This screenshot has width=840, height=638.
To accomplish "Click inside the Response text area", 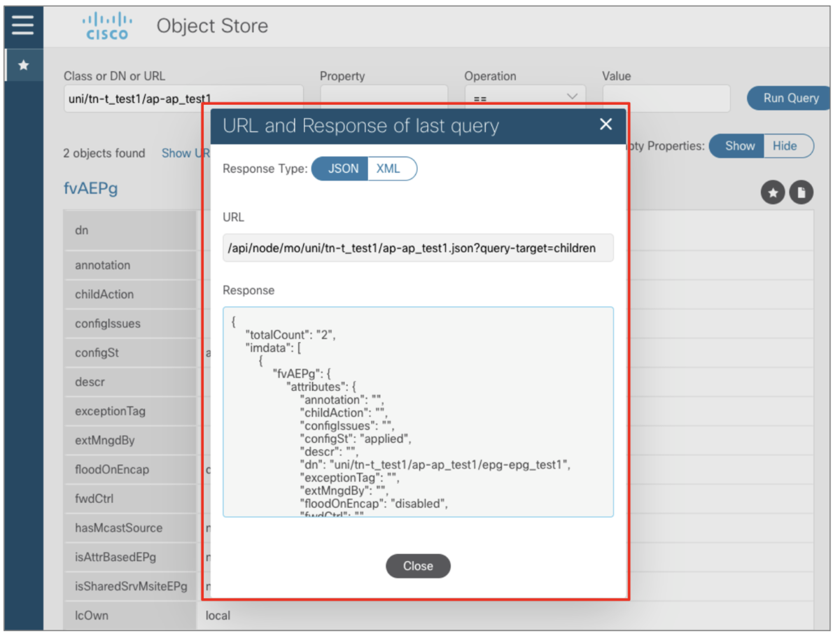I will (418, 412).
